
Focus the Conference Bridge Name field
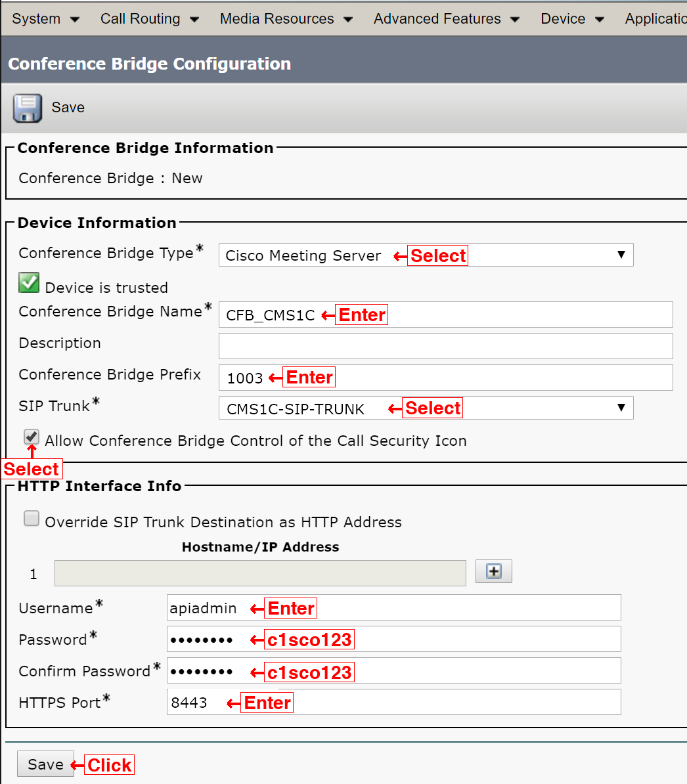[x=445, y=315]
